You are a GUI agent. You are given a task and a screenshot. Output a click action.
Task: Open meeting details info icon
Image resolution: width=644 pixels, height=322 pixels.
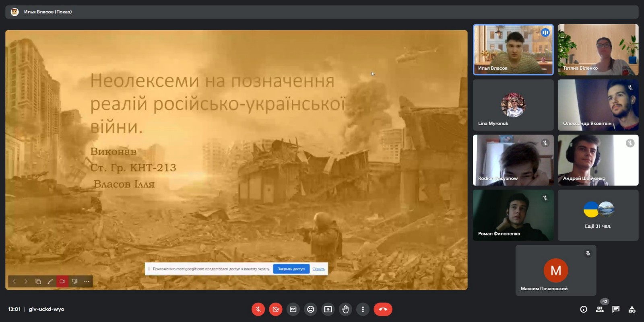tap(583, 309)
